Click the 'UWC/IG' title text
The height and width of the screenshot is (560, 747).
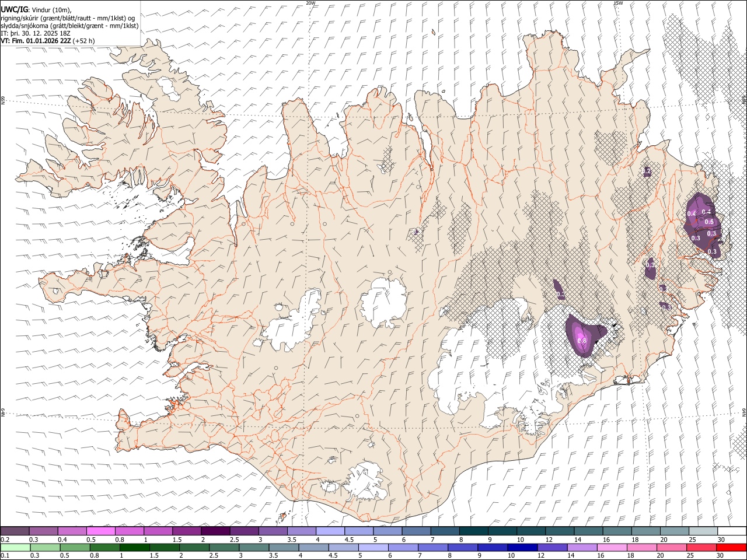tap(13, 9)
